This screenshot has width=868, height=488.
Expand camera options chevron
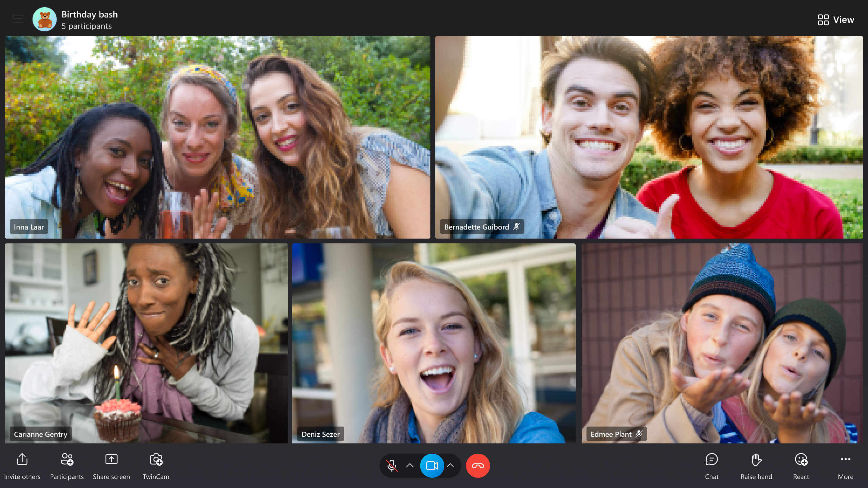451,465
